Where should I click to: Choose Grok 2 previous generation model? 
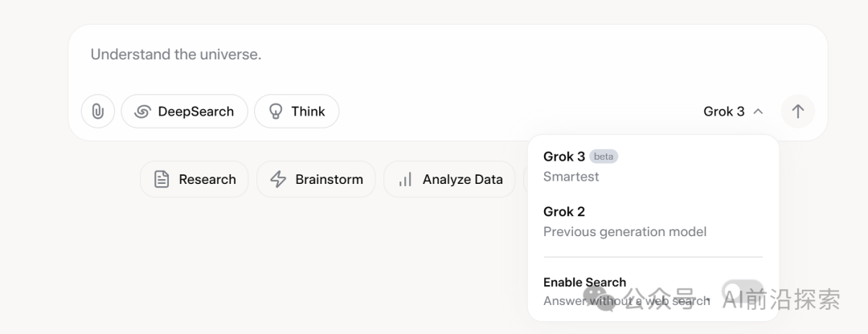point(624,222)
